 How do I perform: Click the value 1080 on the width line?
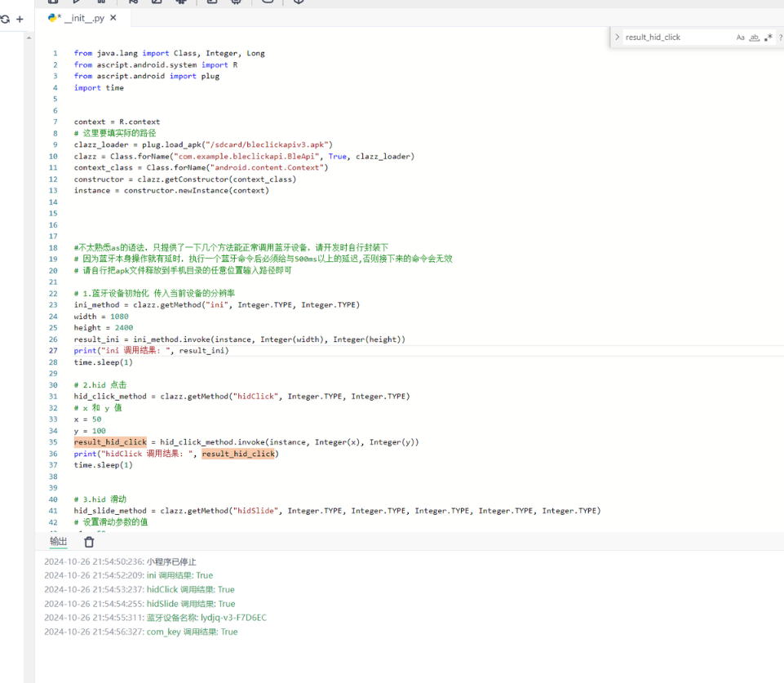[x=119, y=317]
